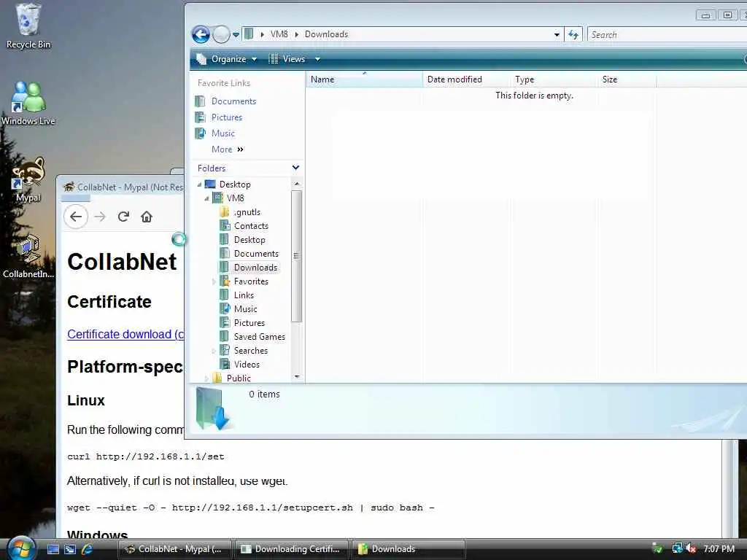Open the address bar history dropdown
This screenshot has width=747, height=560.
(557, 35)
